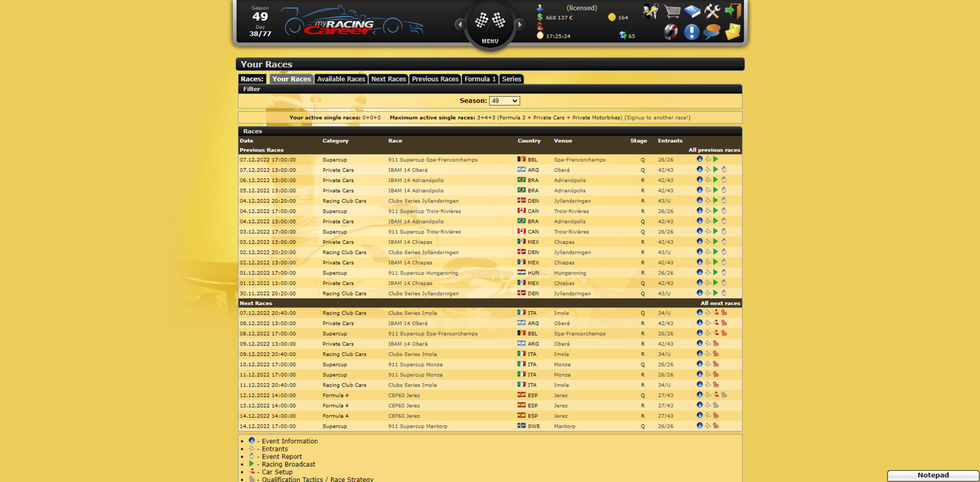Click the right arrow beside MENU

tap(520, 24)
